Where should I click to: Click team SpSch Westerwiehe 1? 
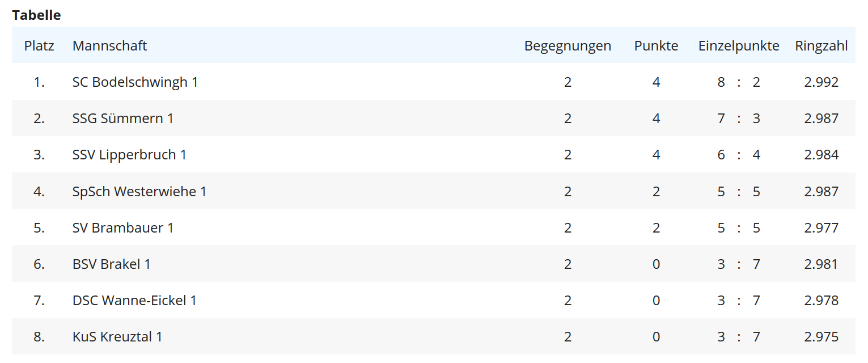tap(139, 191)
